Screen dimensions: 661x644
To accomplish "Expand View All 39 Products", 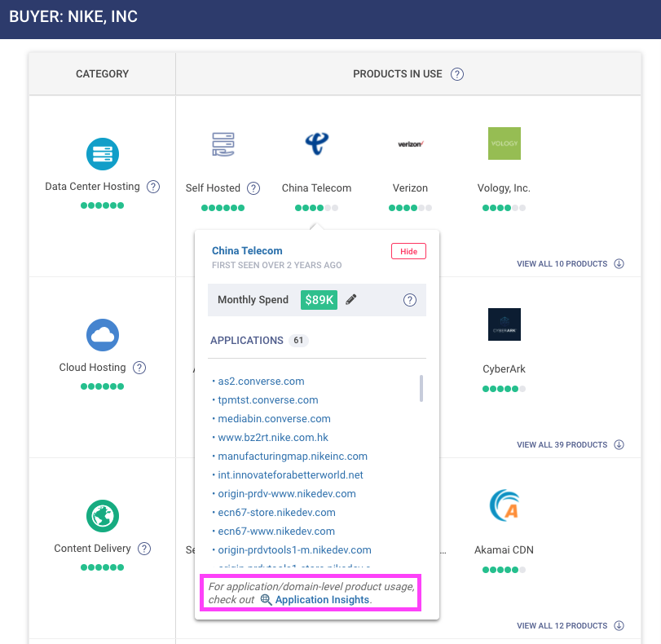I will (x=571, y=444).
